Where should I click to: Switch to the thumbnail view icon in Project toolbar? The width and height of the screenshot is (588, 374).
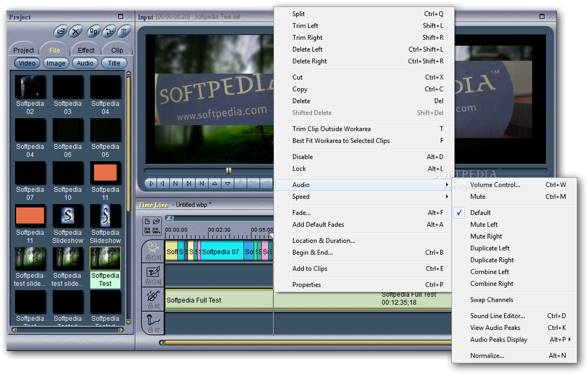click(x=94, y=32)
